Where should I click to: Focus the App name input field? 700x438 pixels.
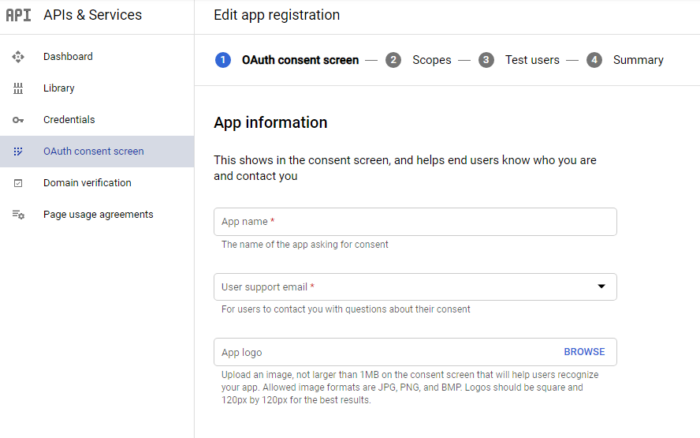(x=415, y=221)
